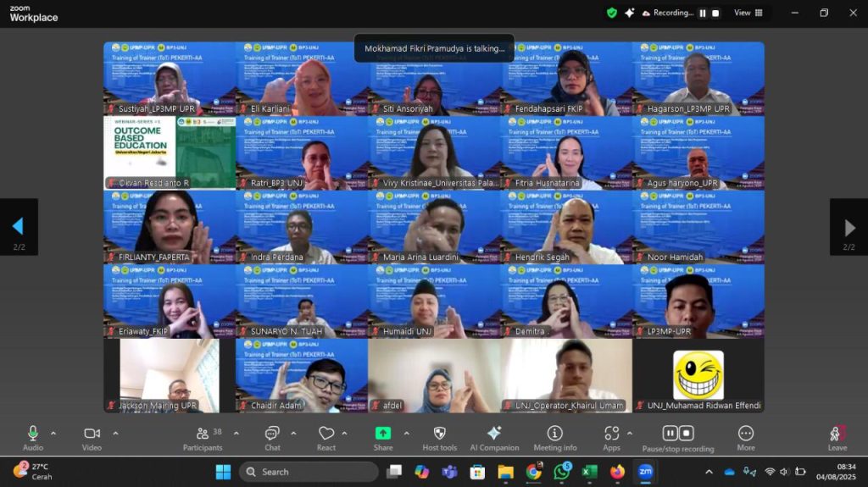
Task: Click the React heart icon
Action: (x=326, y=434)
